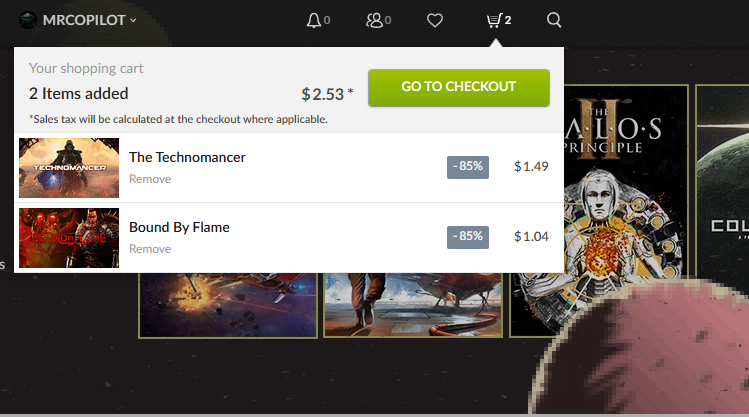The height and width of the screenshot is (417, 749).
Task: Open the space battle game tile
Action: (x=228, y=305)
